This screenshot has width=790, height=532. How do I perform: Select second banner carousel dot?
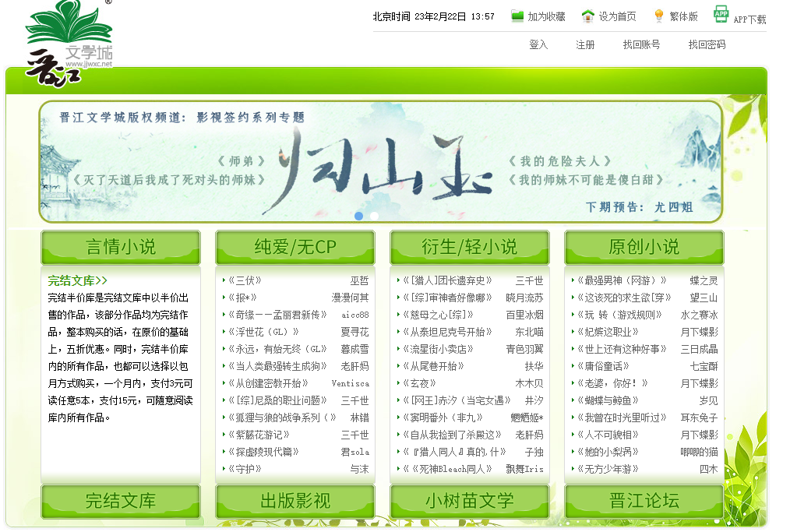(x=374, y=216)
